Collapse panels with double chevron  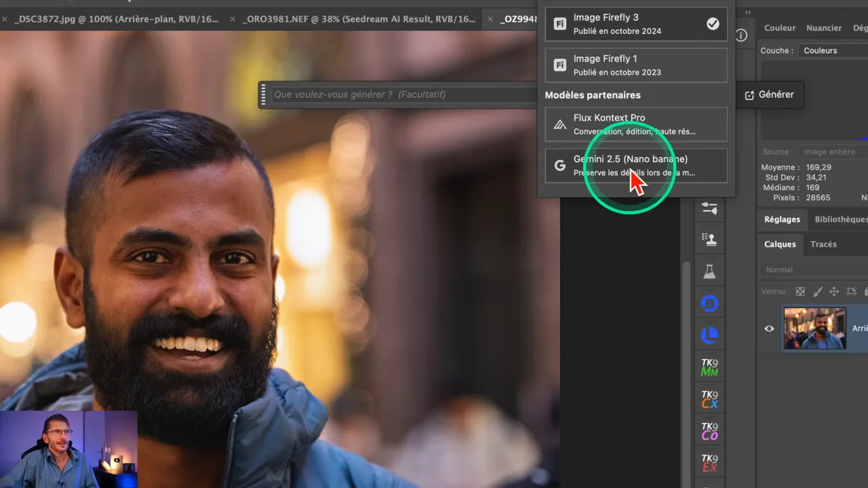tap(748, 12)
